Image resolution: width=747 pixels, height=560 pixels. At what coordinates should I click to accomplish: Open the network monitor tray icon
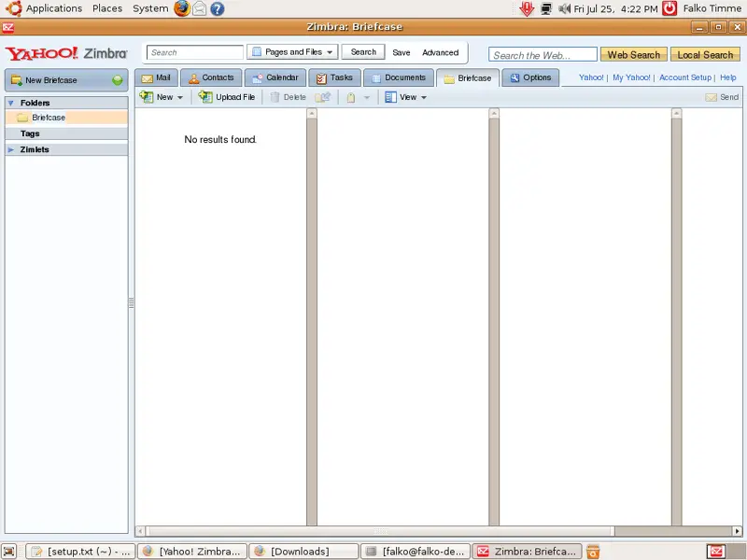(x=546, y=8)
